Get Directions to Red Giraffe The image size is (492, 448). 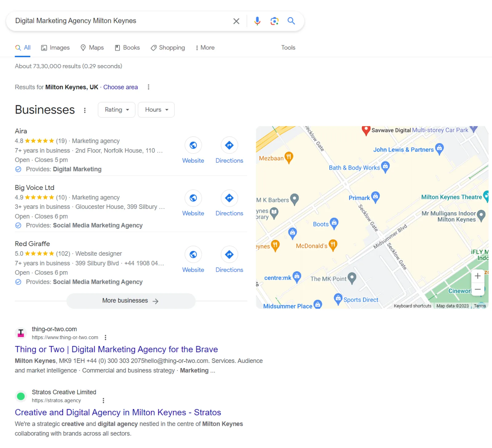point(229,254)
